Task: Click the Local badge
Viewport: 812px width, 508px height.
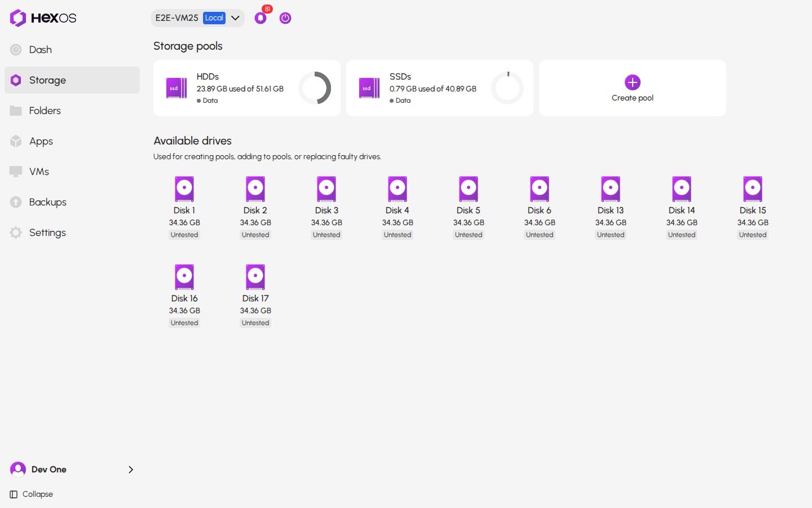Action: (x=214, y=18)
